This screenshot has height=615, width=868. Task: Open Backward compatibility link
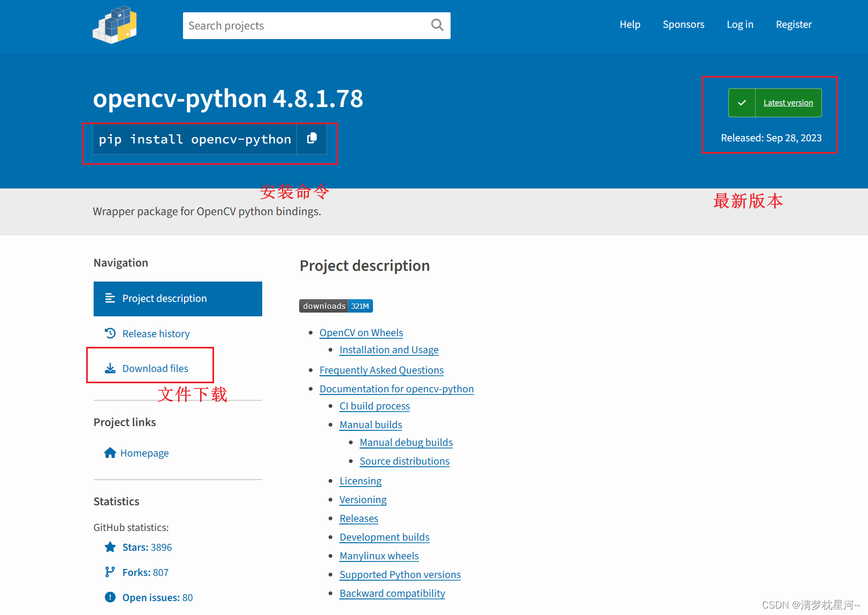[392, 594]
